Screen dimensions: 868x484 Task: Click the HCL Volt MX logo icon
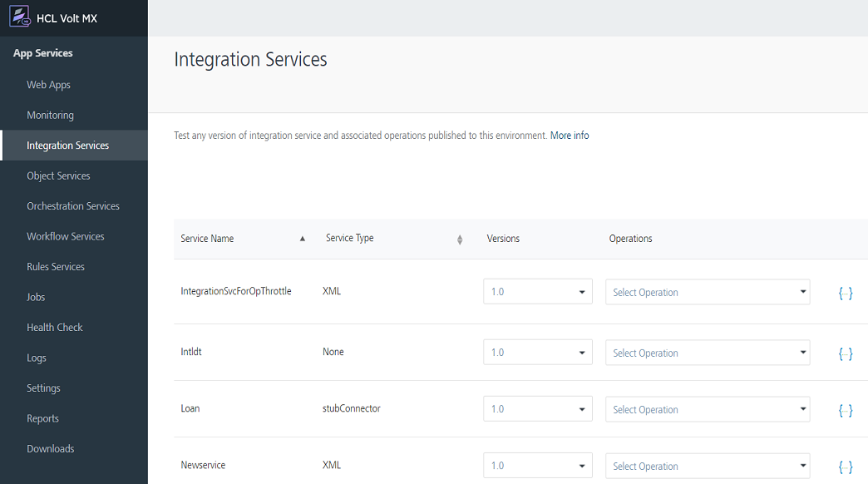point(19,17)
